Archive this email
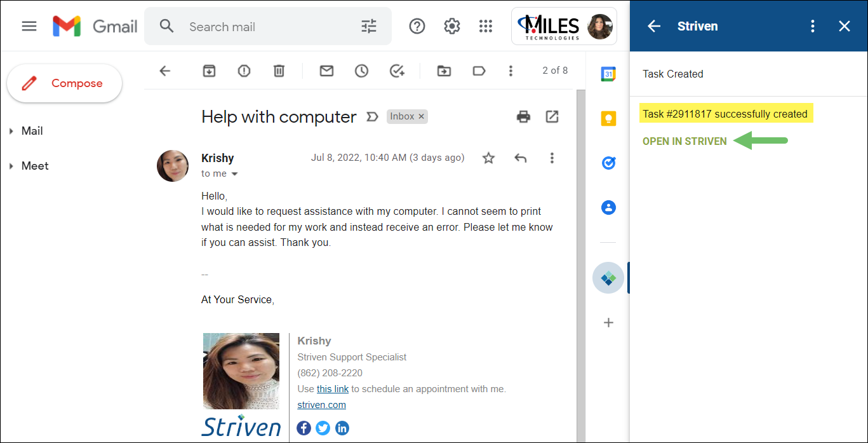Viewport: 868px width, 443px height. pos(209,71)
